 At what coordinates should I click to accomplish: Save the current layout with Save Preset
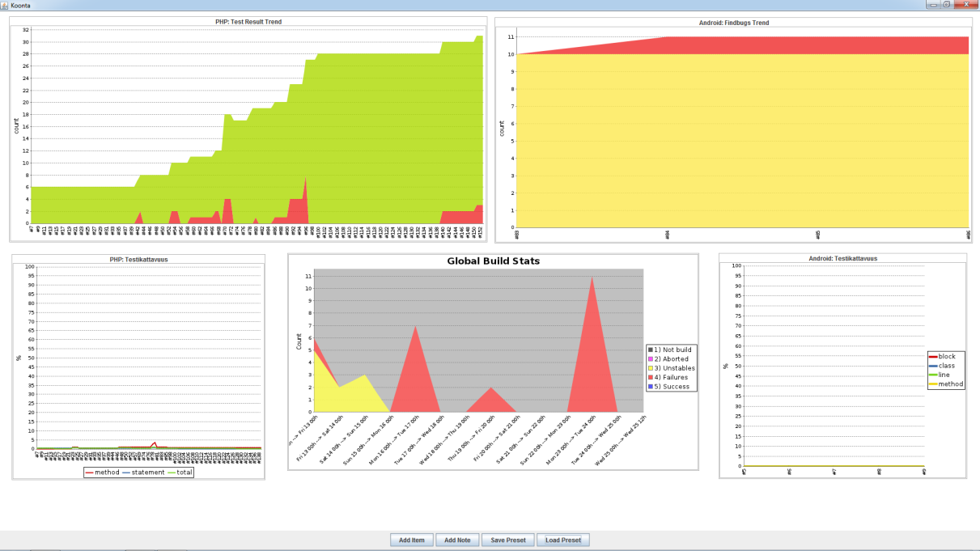coord(508,540)
